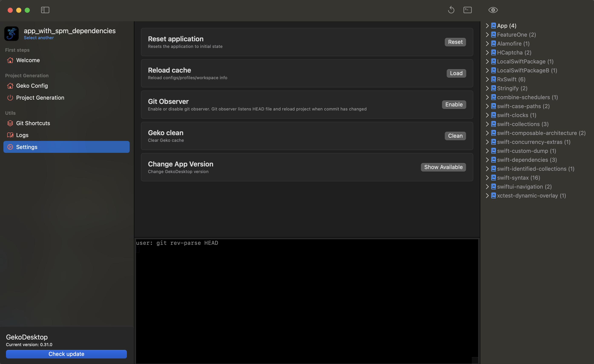
Task: Click the Geko Config house icon
Action: [x=10, y=86]
